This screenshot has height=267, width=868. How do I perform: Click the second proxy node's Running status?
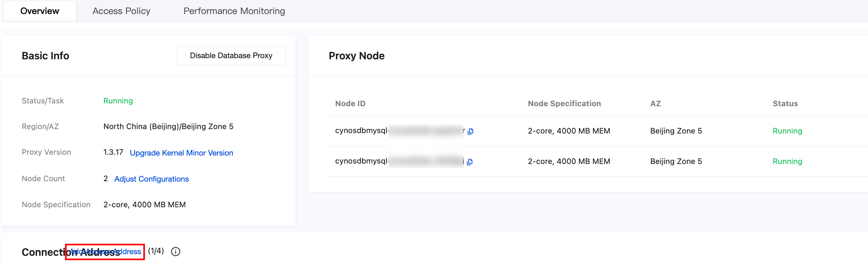point(787,161)
